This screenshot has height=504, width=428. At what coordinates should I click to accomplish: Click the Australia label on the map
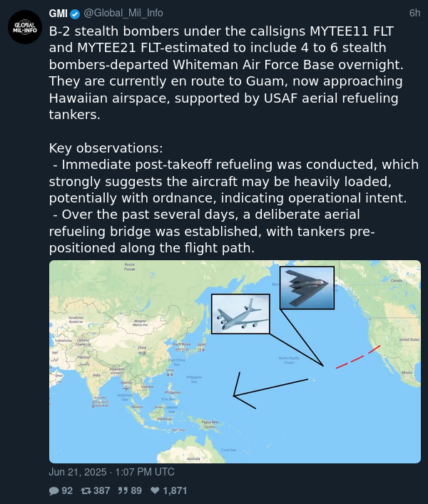pos(193,458)
